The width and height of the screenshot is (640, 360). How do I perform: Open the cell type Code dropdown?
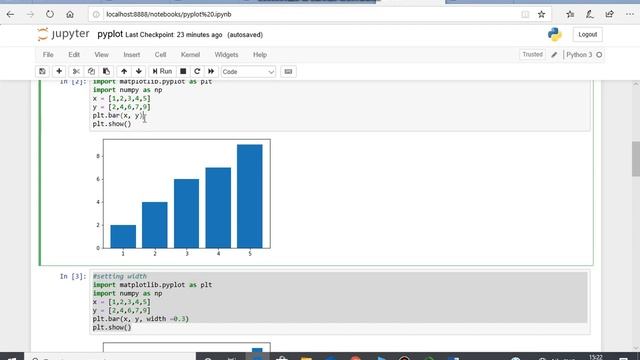pyautogui.click(x=248, y=72)
